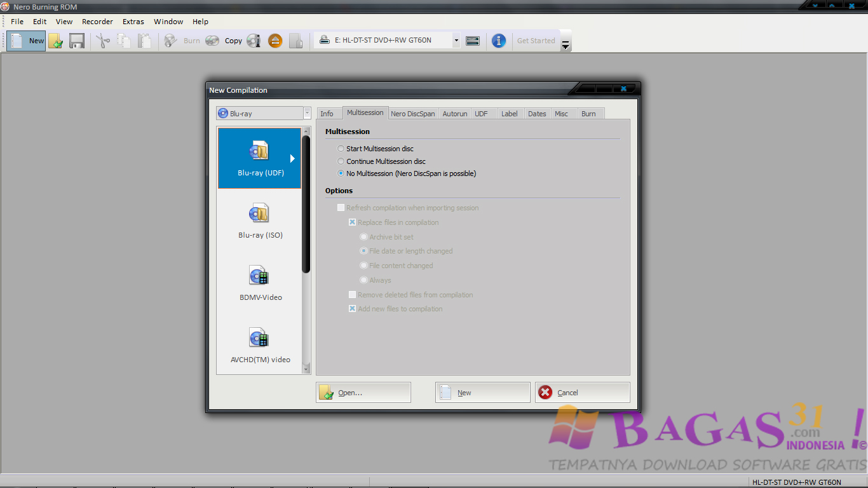Click the New button in dialog
Viewport: 868px width, 488px height.
[x=482, y=393]
